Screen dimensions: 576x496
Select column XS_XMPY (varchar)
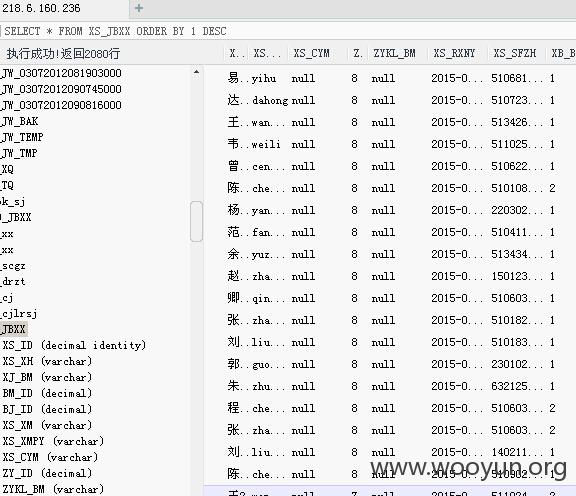[x=53, y=441]
